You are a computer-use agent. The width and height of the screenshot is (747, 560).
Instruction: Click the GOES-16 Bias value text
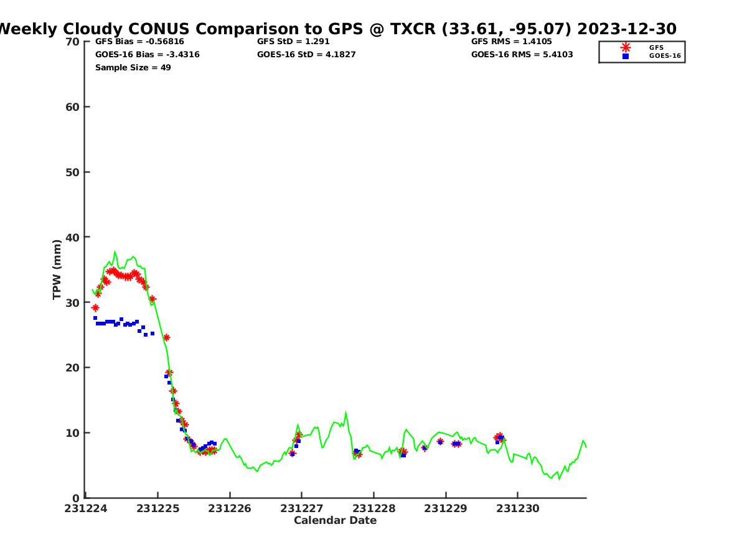tap(147, 55)
